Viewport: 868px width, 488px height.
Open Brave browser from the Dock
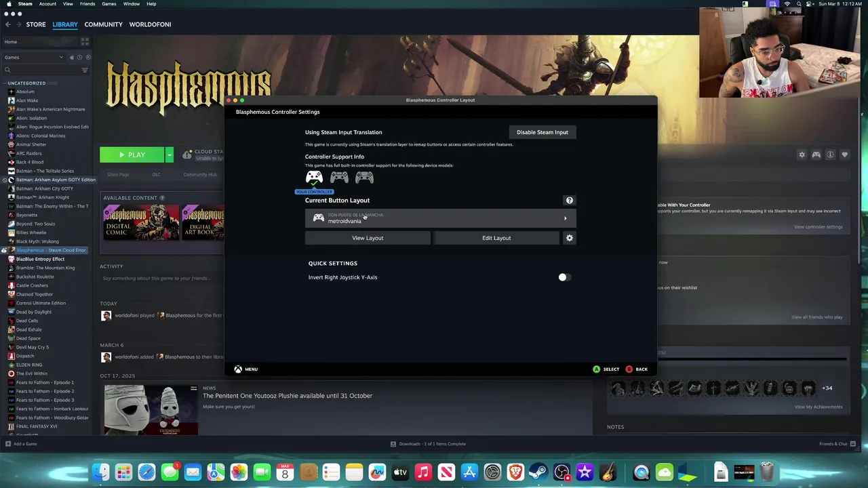[515, 472]
